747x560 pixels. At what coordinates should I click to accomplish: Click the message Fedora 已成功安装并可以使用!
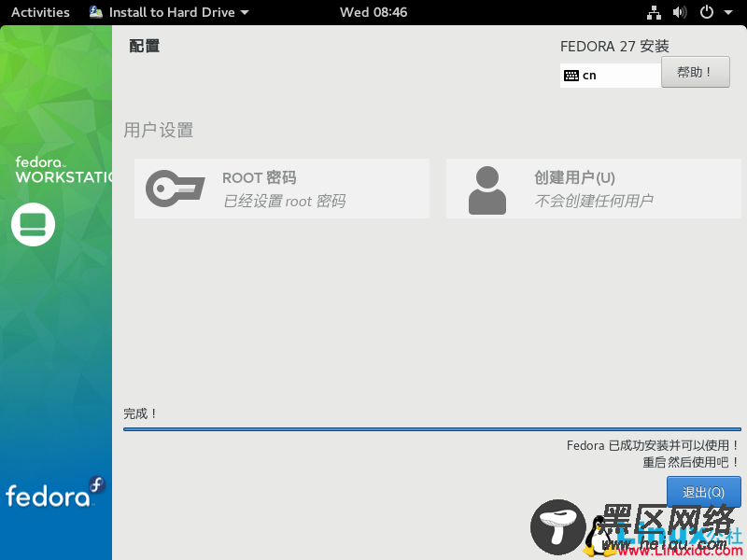[653, 445]
